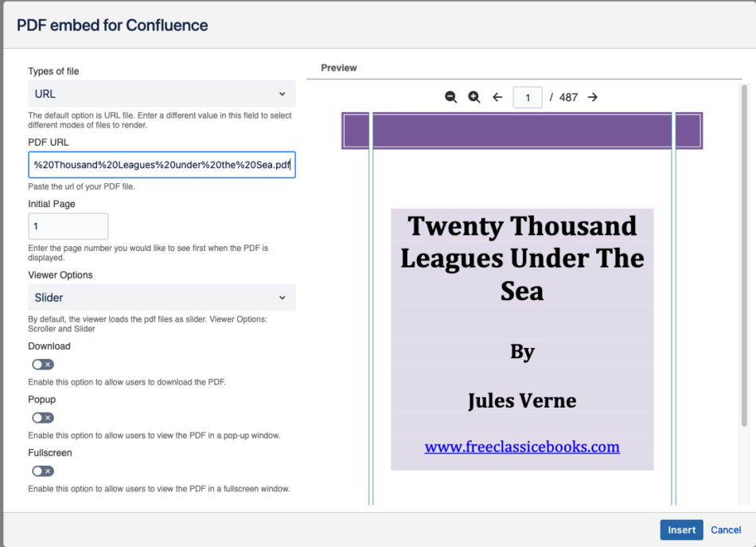Go to next page with right arrow
The image size is (756, 547).
pos(593,97)
